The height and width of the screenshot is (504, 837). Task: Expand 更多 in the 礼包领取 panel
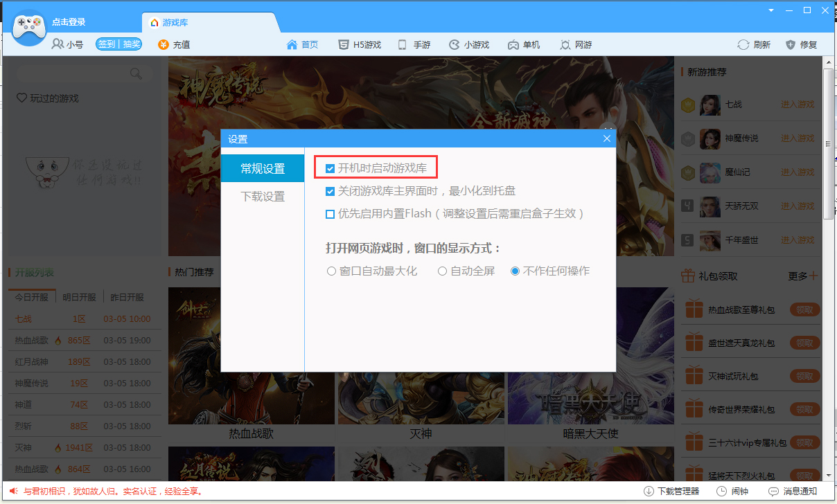pyautogui.click(x=801, y=276)
